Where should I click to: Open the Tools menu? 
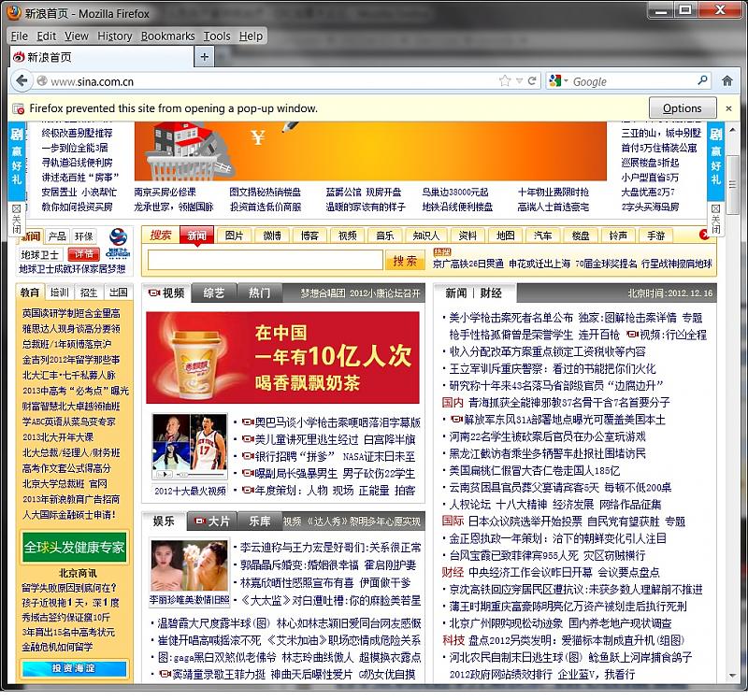(x=217, y=36)
